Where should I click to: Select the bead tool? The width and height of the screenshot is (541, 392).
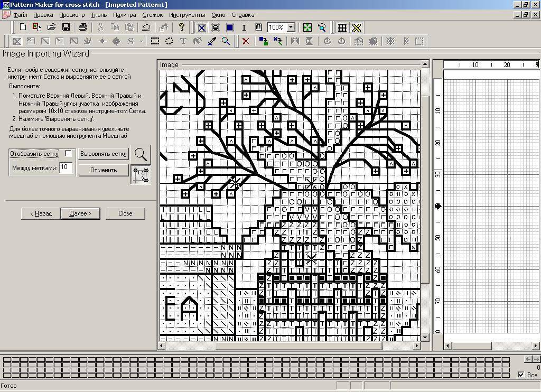tap(116, 41)
